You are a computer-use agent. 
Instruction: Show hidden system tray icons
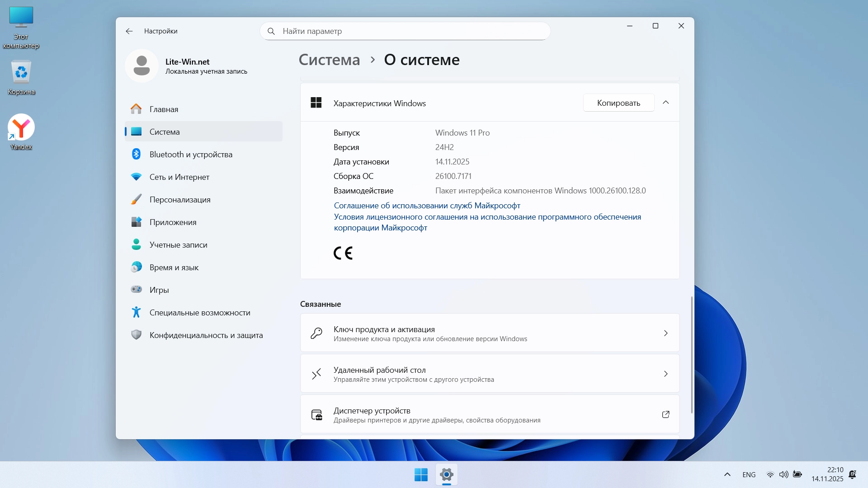(x=727, y=474)
